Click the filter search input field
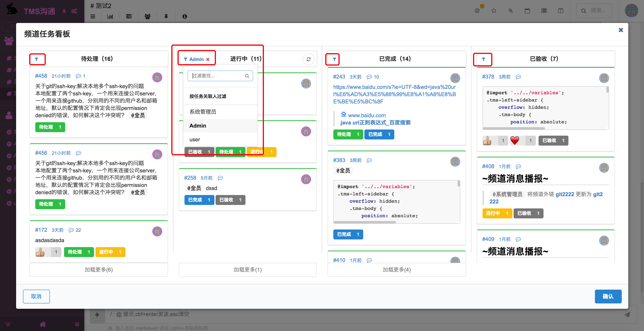644x331 pixels. [x=220, y=76]
